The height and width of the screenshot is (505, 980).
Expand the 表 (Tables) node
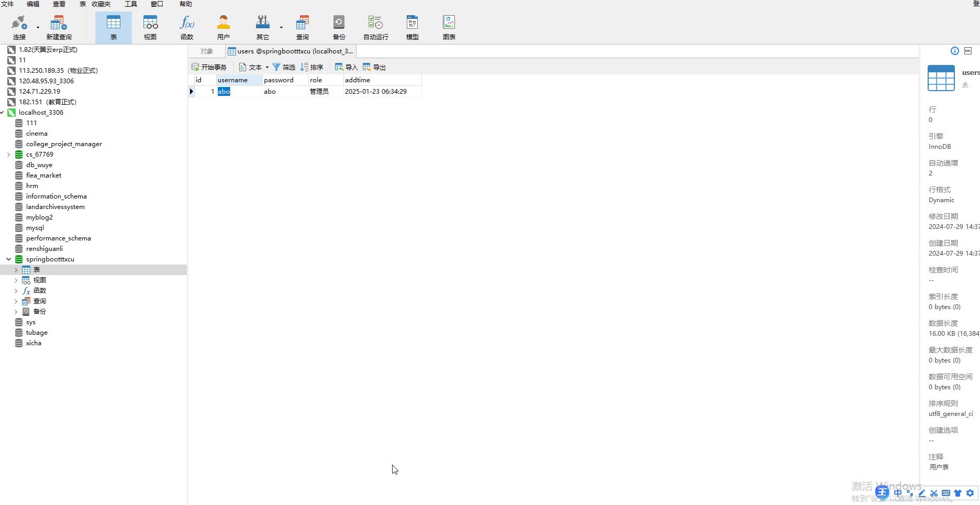coord(16,270)
